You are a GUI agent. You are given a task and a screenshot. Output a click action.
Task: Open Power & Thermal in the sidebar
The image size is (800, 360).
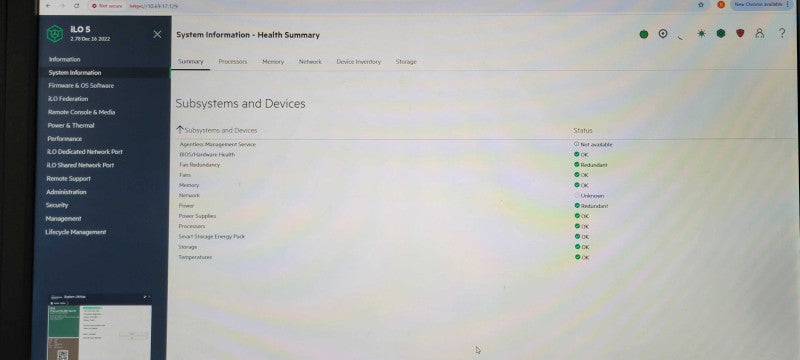[71, 125]
